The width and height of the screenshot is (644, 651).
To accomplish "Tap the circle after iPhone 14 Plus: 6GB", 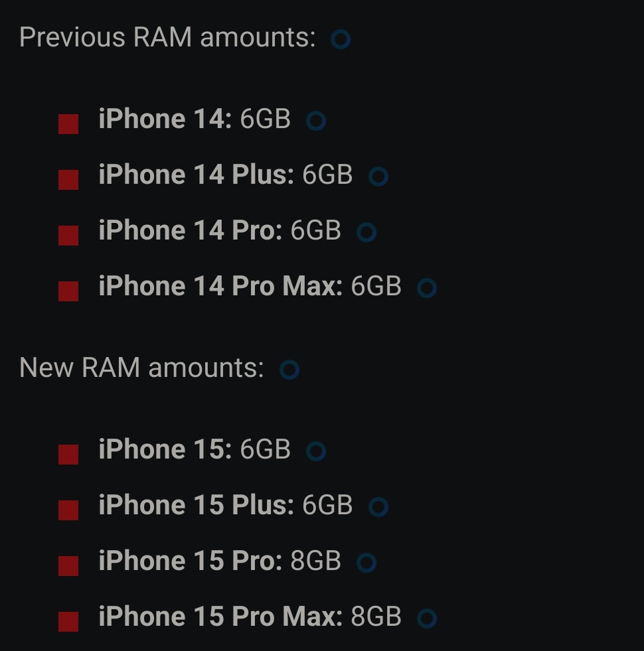I will (378, 177).
